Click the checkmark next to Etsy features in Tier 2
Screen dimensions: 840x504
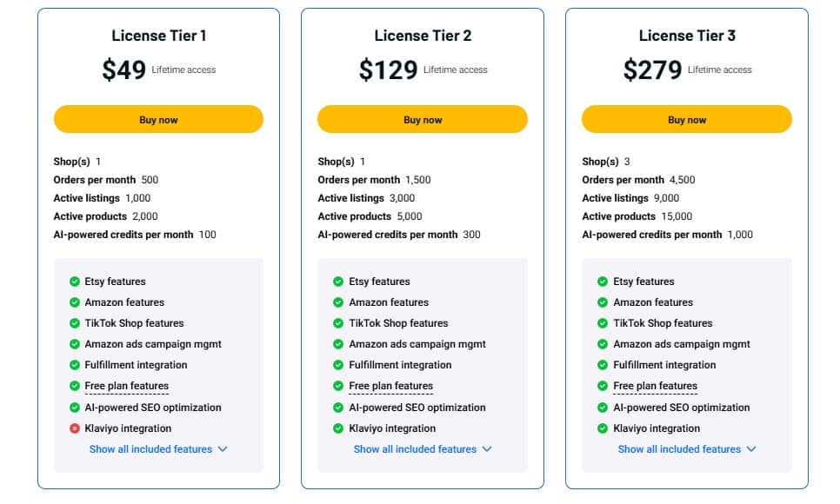tap(340, 281)
